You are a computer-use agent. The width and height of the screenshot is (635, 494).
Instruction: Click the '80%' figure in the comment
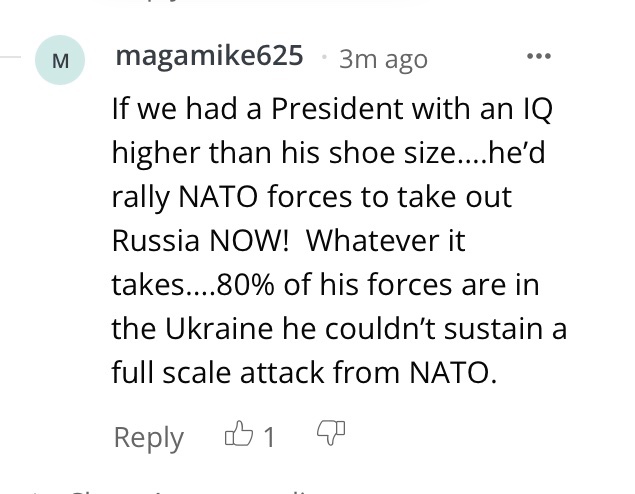(x=247, y=285)
